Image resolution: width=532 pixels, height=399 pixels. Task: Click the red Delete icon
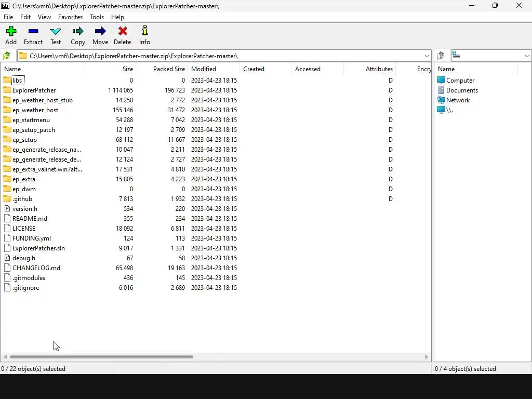[x=123, y=31]
